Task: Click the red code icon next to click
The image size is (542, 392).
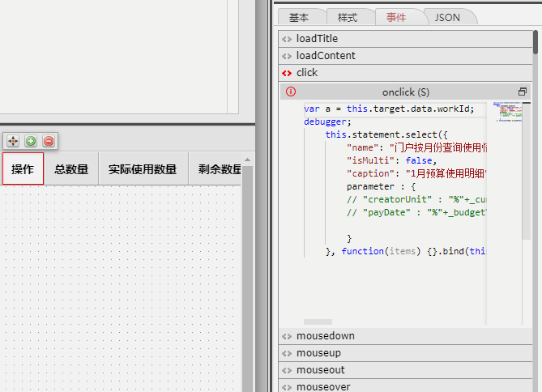Action: pos(287,73)
